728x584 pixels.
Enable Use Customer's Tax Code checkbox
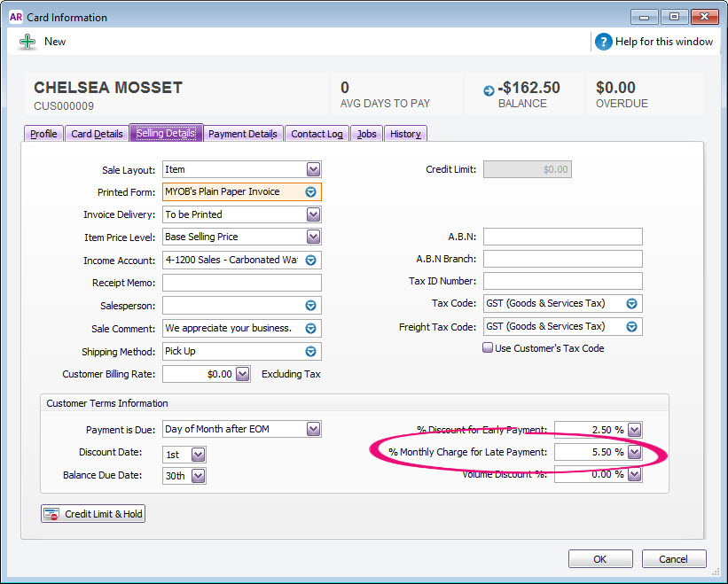pos(488,348)
